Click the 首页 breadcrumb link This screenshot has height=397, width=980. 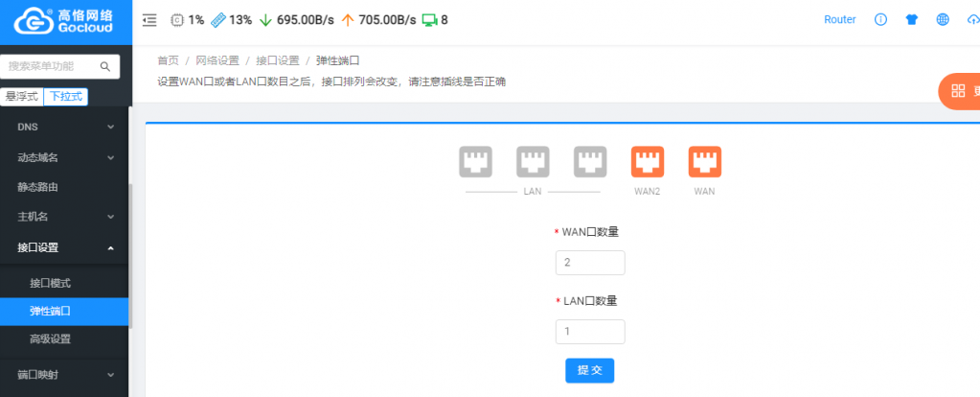(x=168, y=60)
